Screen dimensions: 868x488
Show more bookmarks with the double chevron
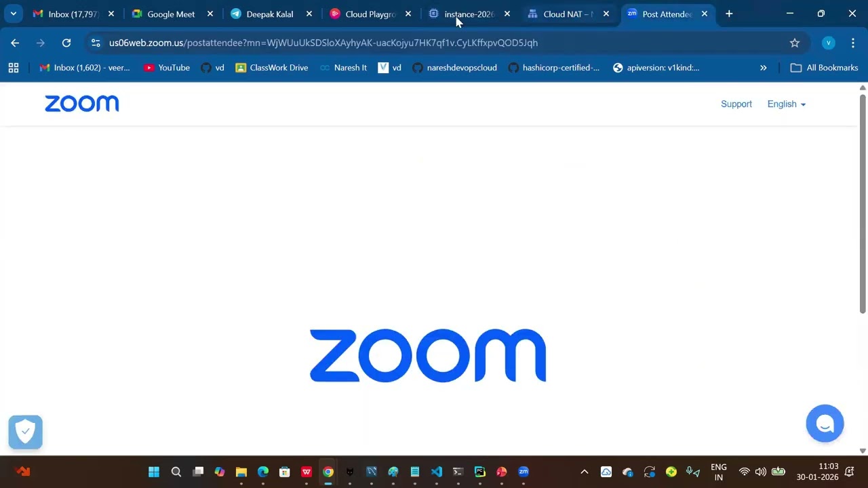(763, 68)
